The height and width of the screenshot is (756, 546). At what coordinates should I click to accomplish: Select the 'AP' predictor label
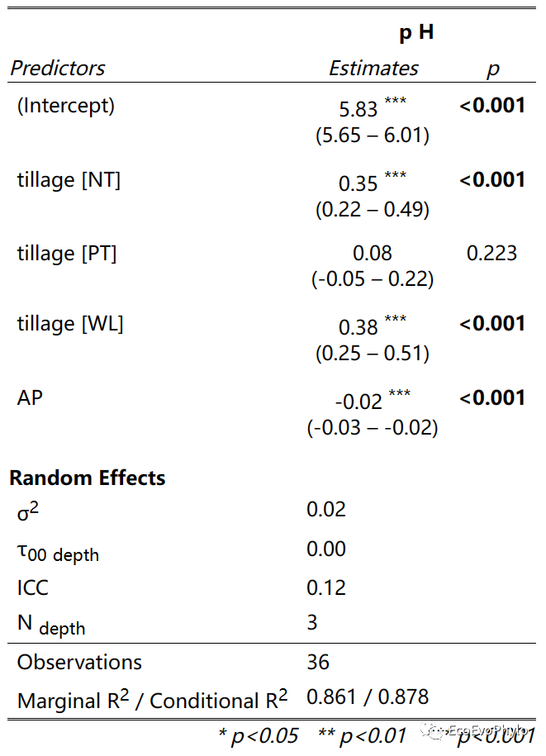click(x=30, y=397)
